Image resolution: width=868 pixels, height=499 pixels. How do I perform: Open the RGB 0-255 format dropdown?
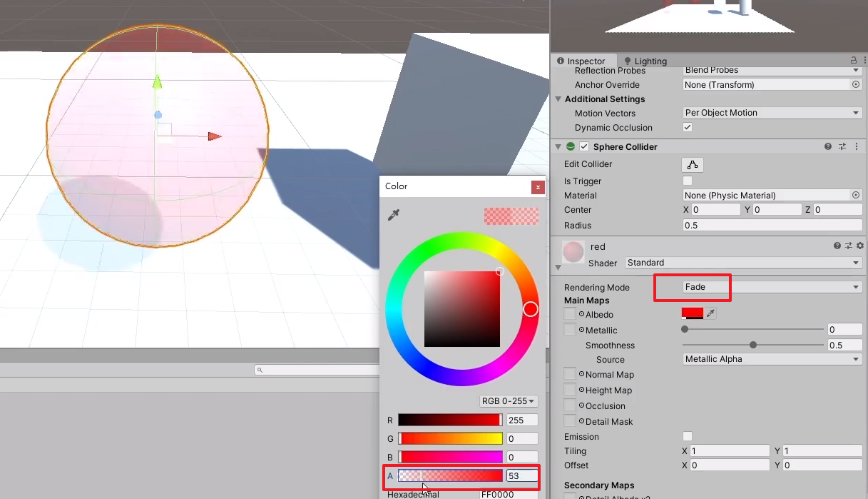pyautogui.click(x=508, y=400)
